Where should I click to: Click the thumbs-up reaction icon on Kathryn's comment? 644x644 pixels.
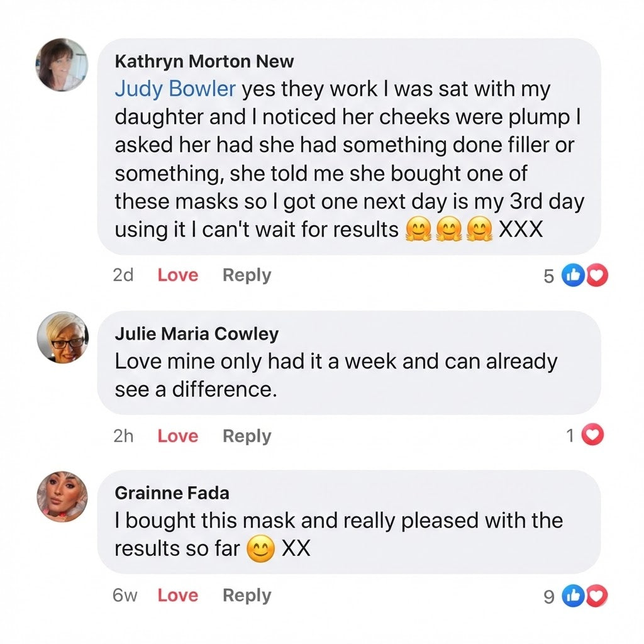(573, 275)
